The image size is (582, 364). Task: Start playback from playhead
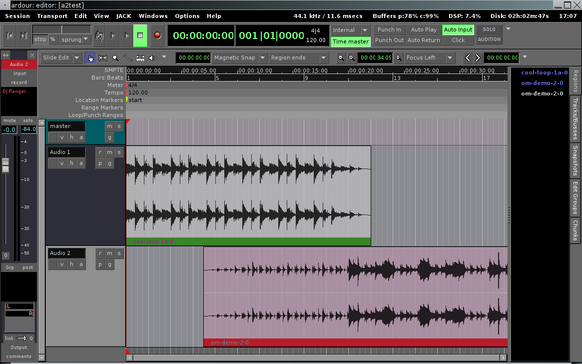[x=126, y=36]
